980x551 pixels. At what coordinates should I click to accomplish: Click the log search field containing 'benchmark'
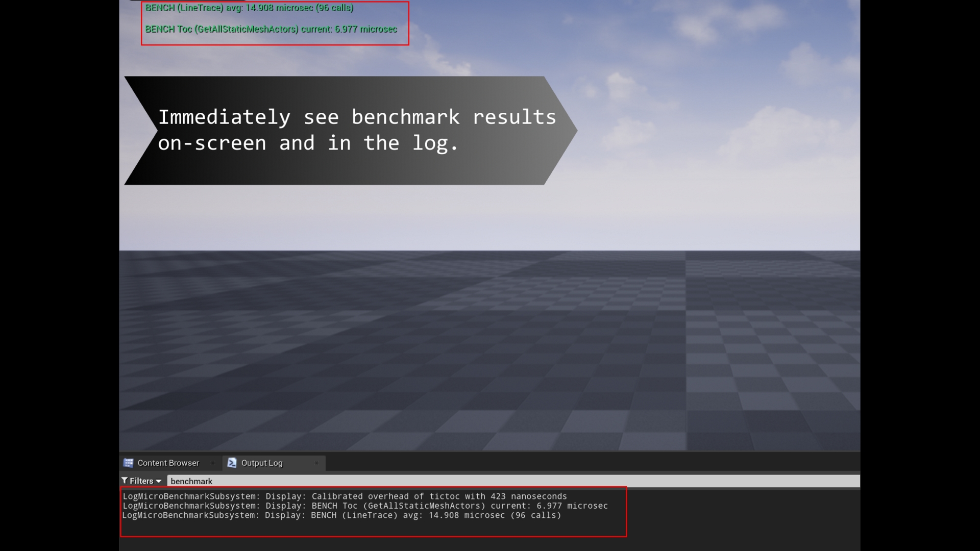click(513, 481)
